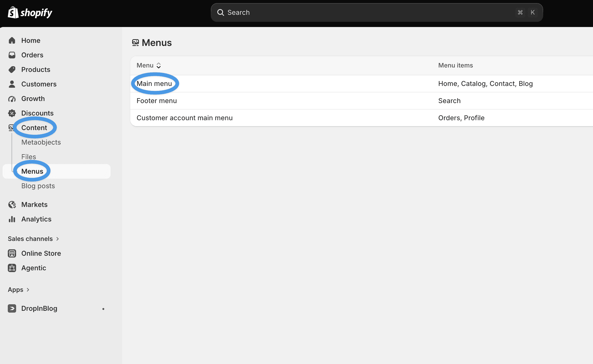This screenshot has width=593, height=364.
Task: Select Menus under Content
Action: coord(57,171)
